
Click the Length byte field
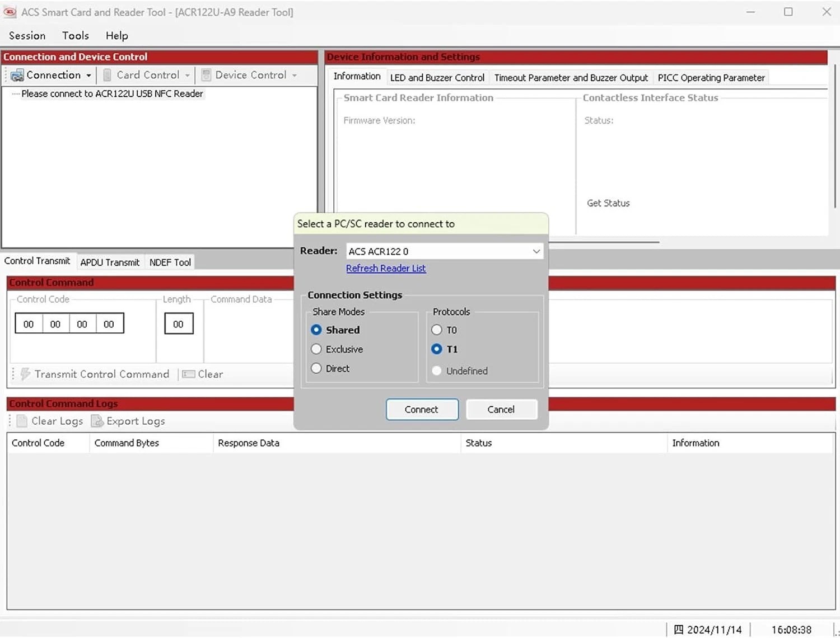179,324
